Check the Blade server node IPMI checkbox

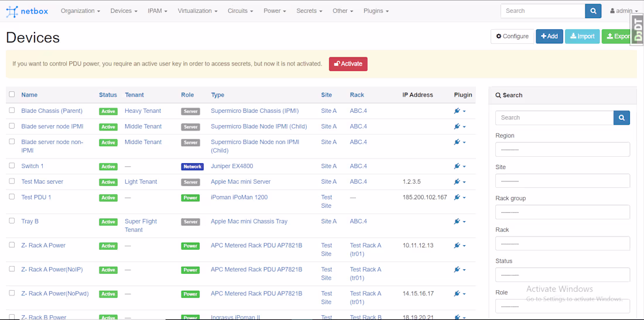click(12, 126)
